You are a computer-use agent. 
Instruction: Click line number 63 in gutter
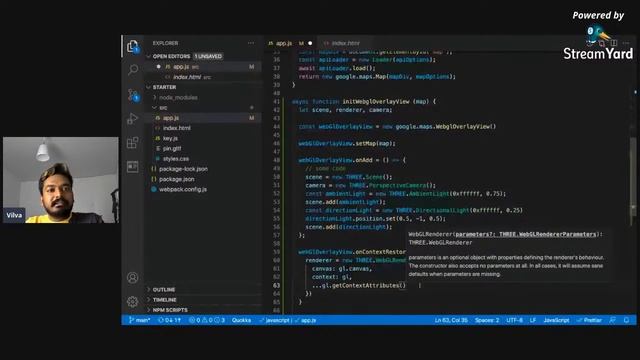[276, 285]
